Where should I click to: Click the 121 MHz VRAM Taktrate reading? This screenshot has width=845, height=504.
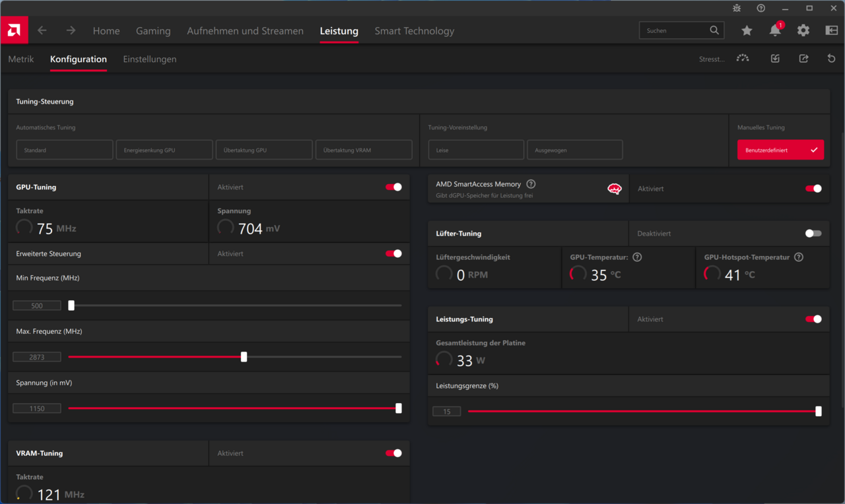(x=61, y=494)
